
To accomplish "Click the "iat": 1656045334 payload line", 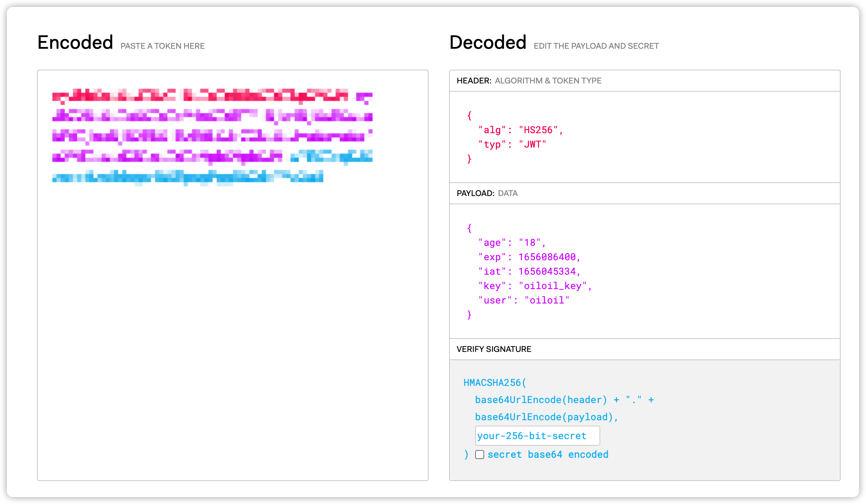I will click(x=529, y=272).
